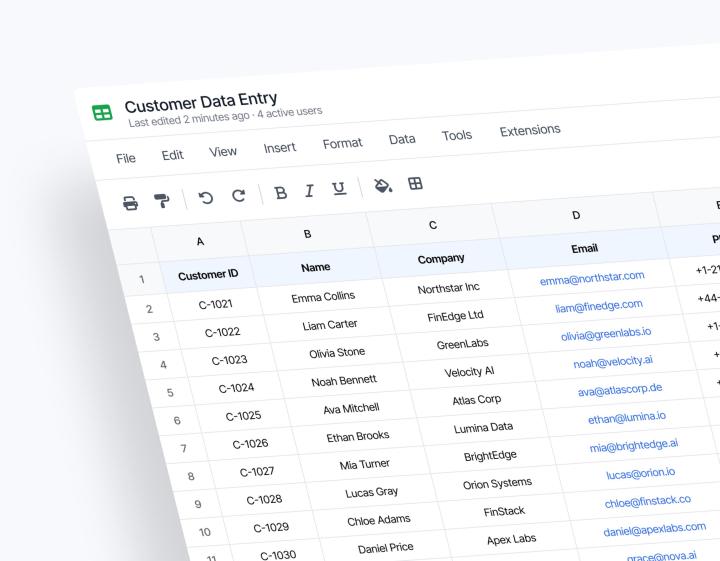This screenshot has height=561, width=720.
Task: Open the Edit menu
Action: (173, 155)
